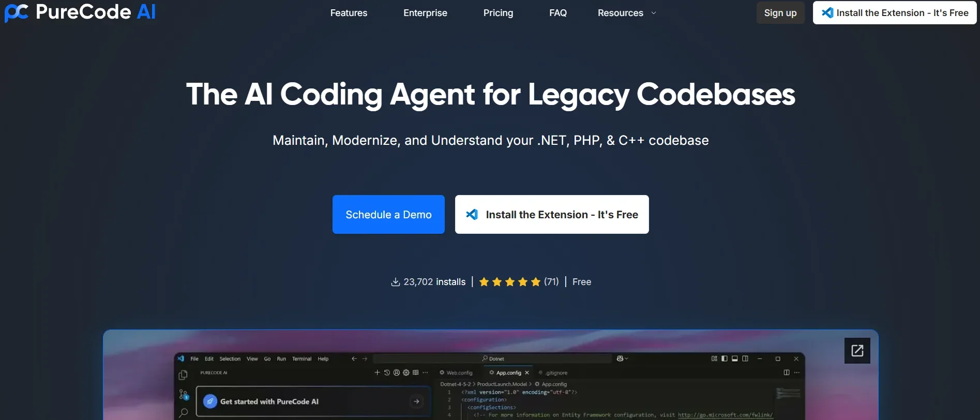Click the Schedule a Demo button
Viewport: 980px width, 420px height.
[x=388, y=215]
